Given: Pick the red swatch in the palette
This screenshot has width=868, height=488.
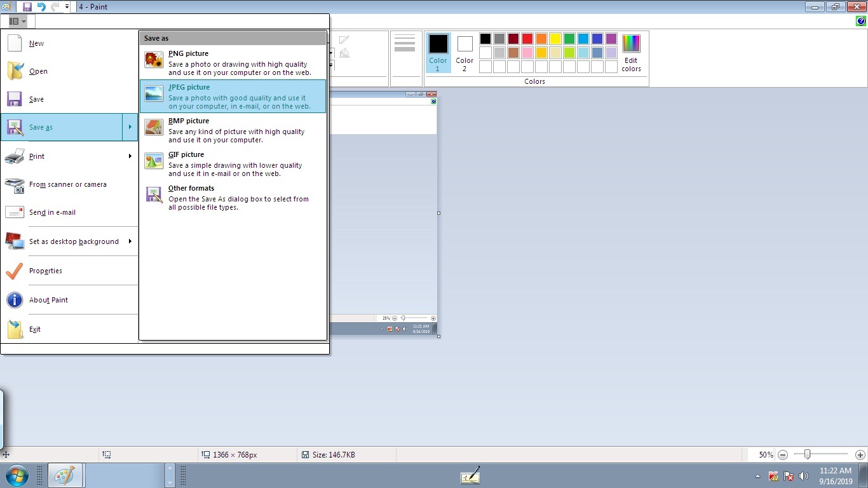Looking at the screenshot, I should point(527,39).
